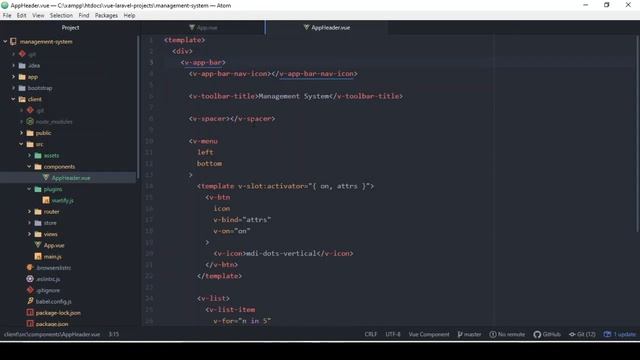
Task: Open the 1 update notification
Action: 620,334
